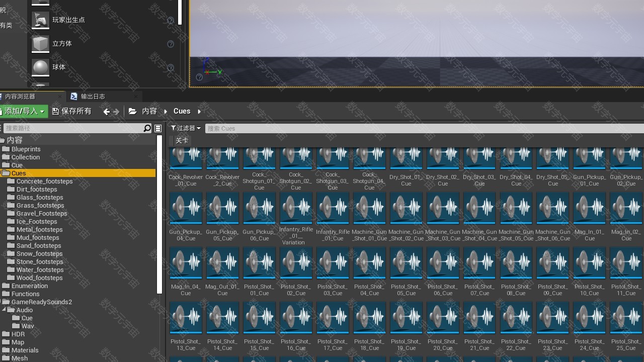Click the magnifier icon in path search

pos(147,128)
